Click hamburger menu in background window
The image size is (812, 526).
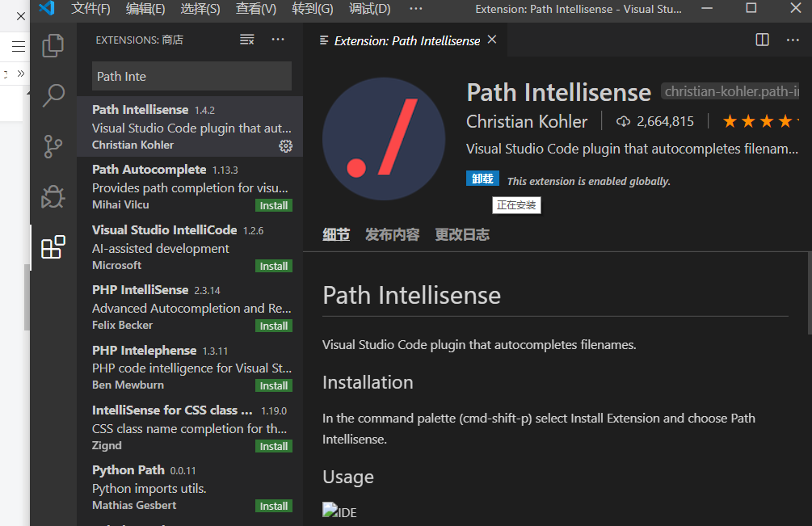click(19, 47)
